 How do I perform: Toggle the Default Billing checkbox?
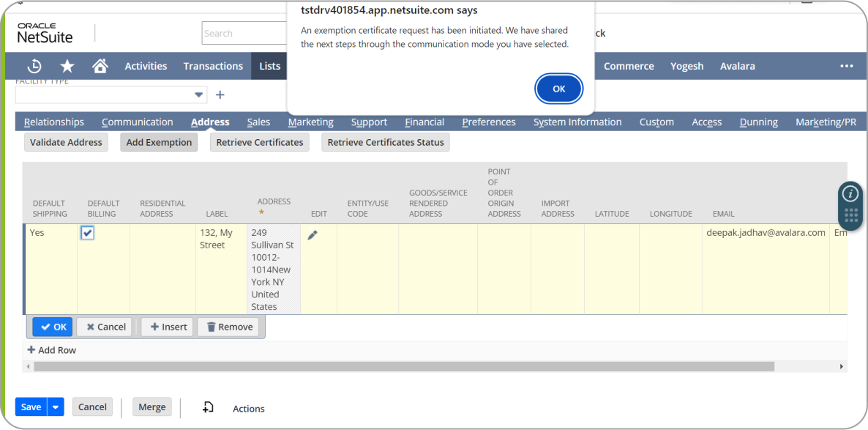(x=87, y=232)
